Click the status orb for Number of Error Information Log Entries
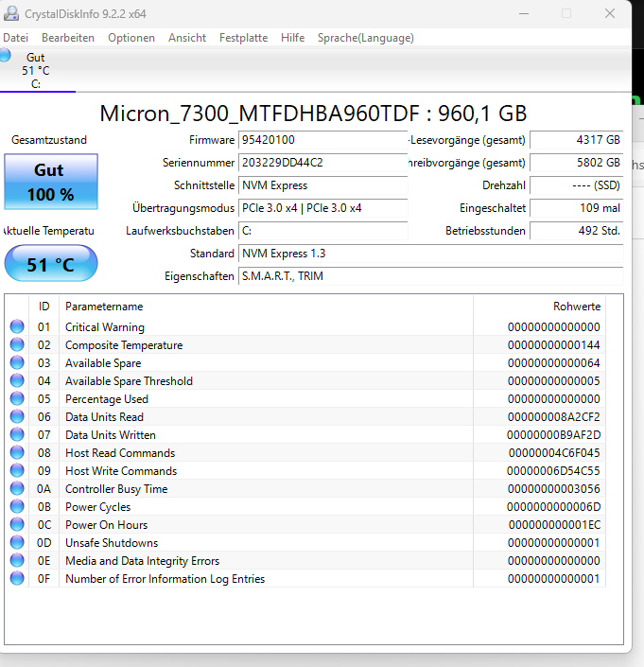Viewport: 644px width, 667px height. tap(17, 578)
